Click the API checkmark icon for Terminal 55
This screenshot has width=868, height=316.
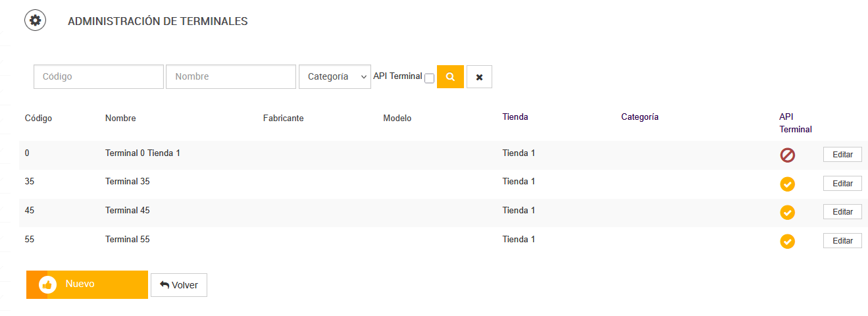tap(787, 242)
